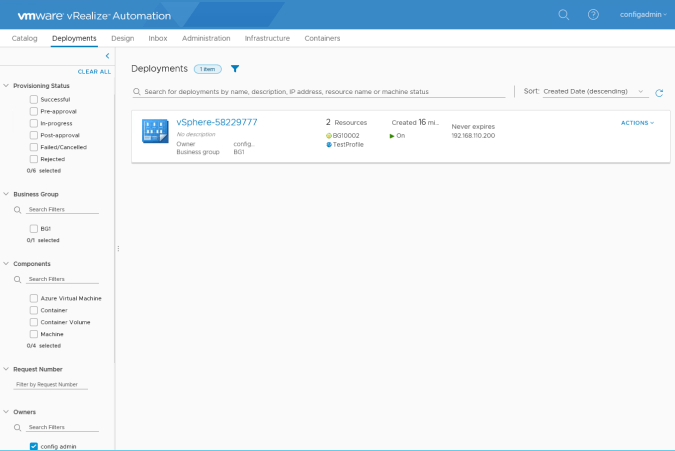Select the Deployments tab
The image size is (675, 451).
74,38
